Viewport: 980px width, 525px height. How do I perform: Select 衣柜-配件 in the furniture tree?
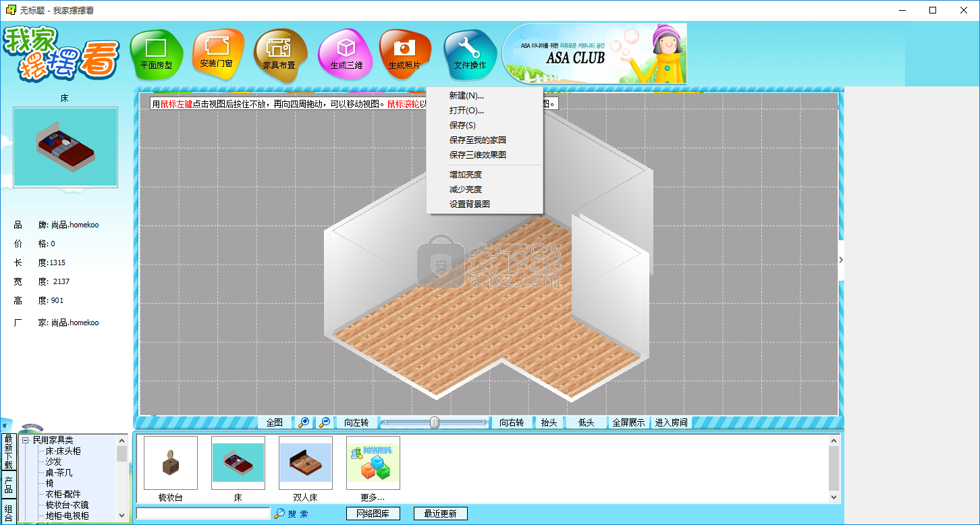pyautogui.click(x=63, y=494)
